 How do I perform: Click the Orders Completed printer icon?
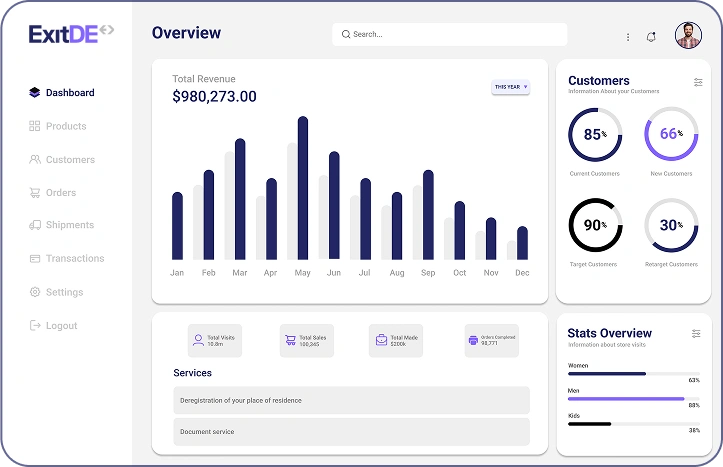pyautogui.click(x=473, y=341)
